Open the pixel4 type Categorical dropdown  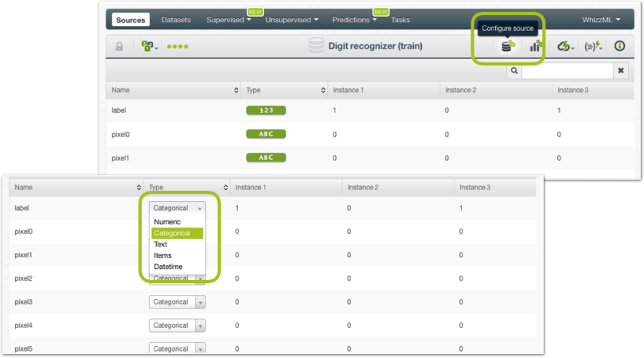[177, 325]
